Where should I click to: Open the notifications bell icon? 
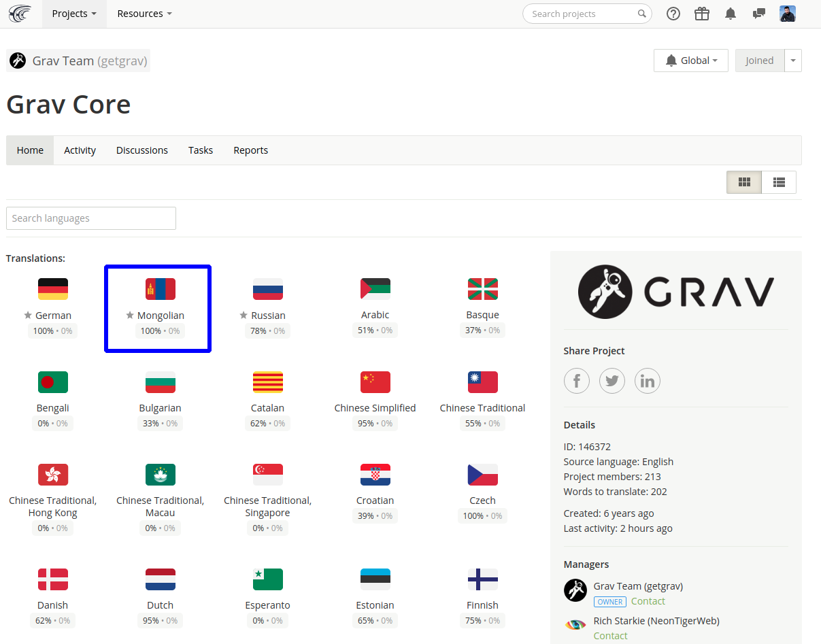point(731,14)
